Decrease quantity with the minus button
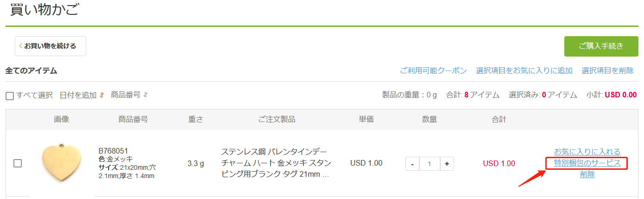The height and width of the screenshot is (199, 644). coord(412,164)
